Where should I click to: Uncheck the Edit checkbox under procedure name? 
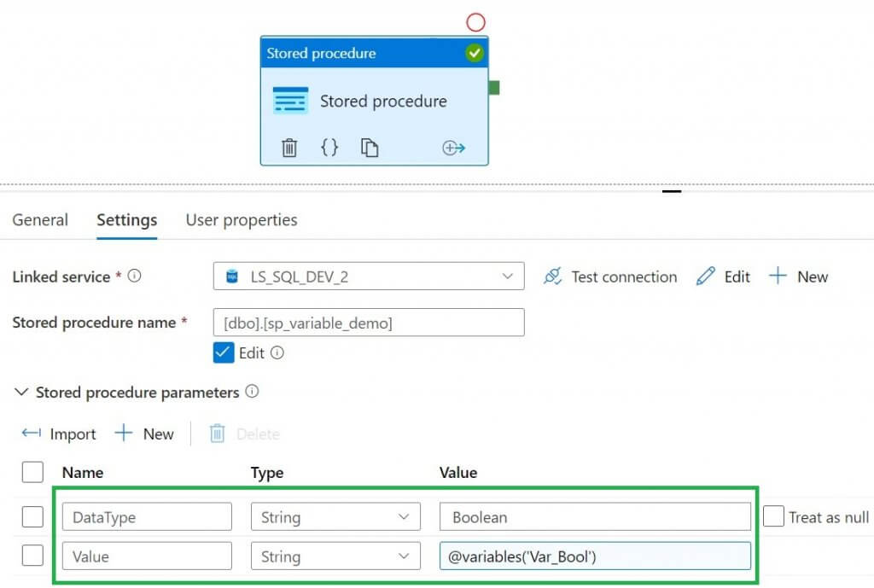(224, 352)
